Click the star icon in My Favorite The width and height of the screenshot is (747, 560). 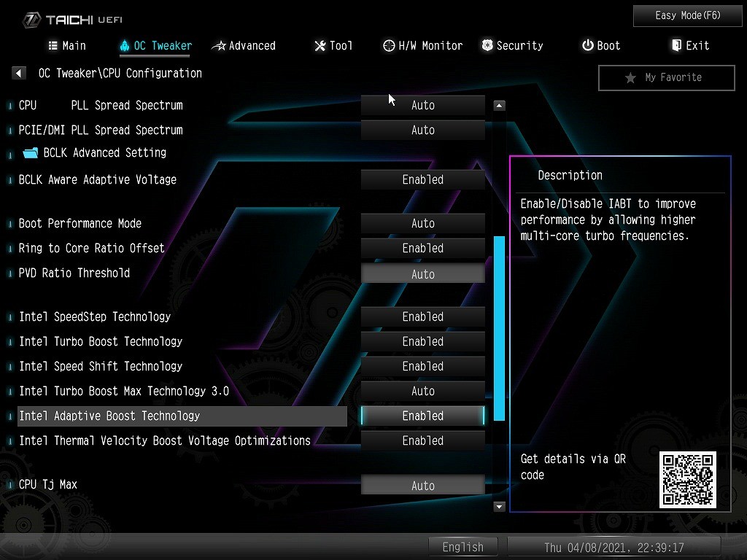630,78
